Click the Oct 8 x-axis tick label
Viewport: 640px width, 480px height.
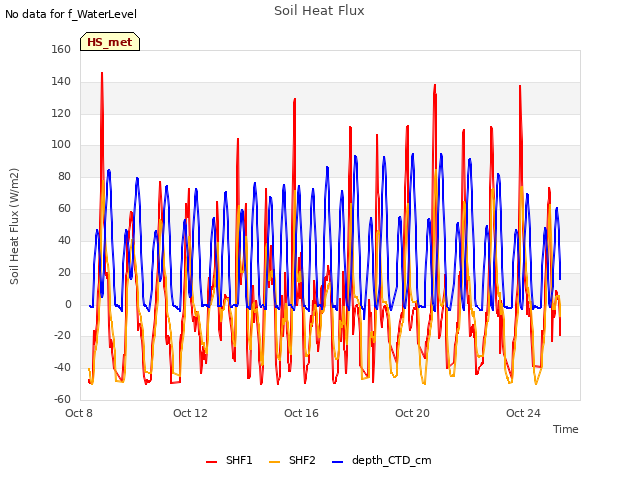point(79,413)
